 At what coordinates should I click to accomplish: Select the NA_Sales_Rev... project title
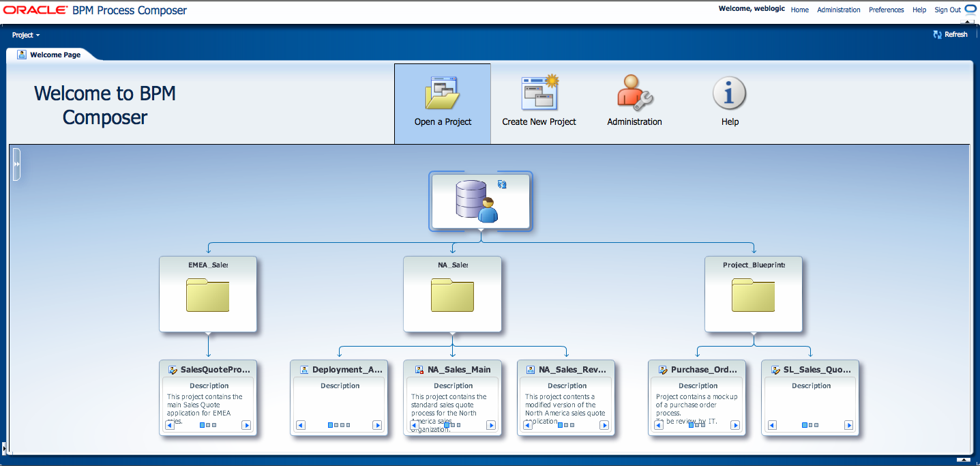coord(573,370)
